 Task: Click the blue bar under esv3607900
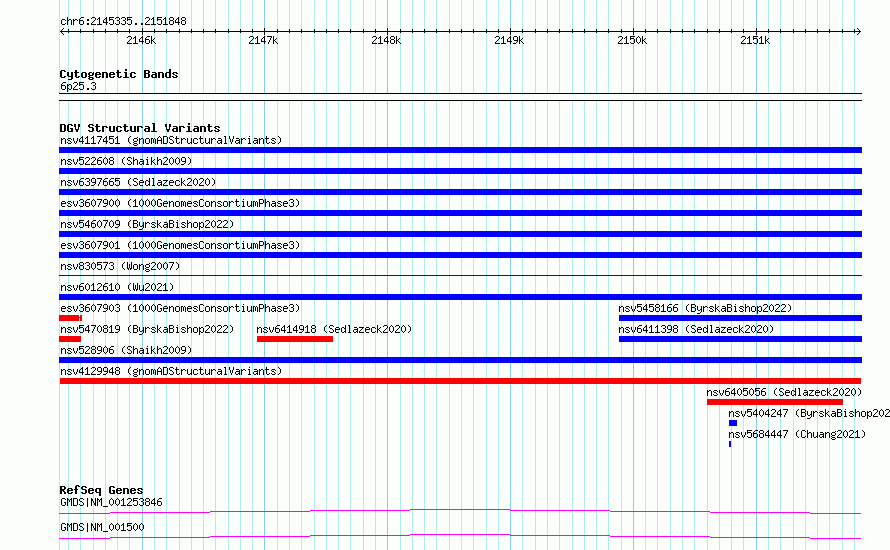460,213
